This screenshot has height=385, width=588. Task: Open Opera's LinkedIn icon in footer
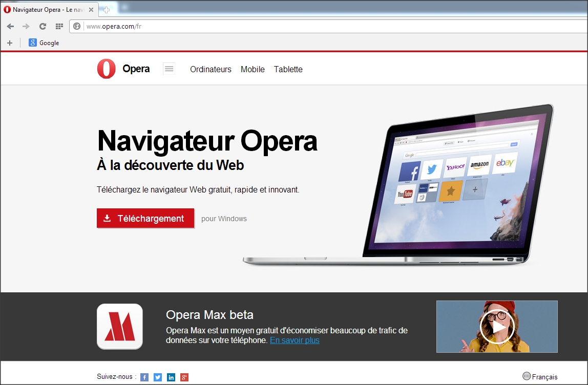(x=171, y=377)
